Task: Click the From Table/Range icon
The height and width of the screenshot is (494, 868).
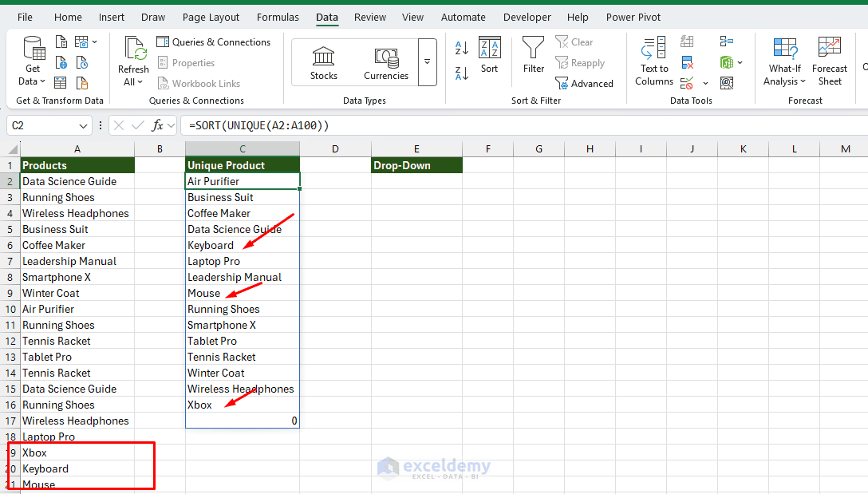Action: [61, 83]
